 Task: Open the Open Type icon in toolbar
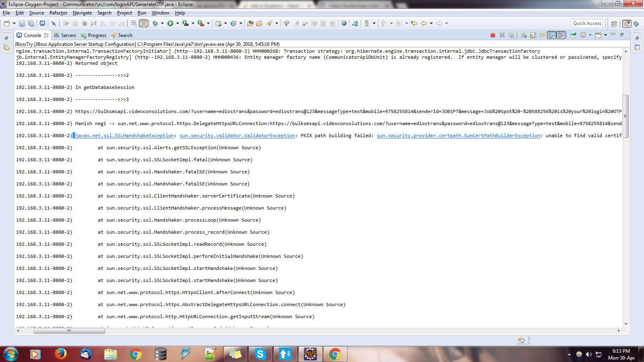(250, 23)
